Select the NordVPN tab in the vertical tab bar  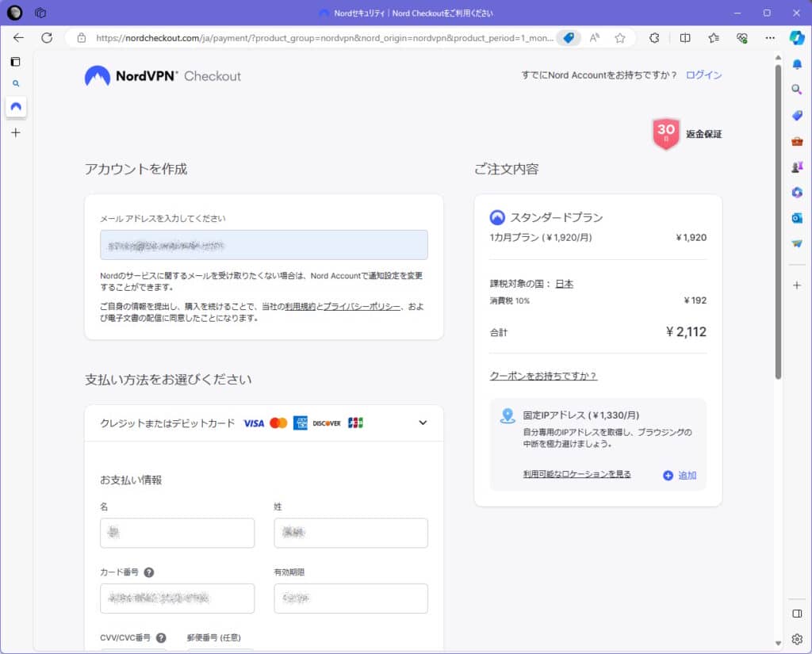(x=16, y=107)
